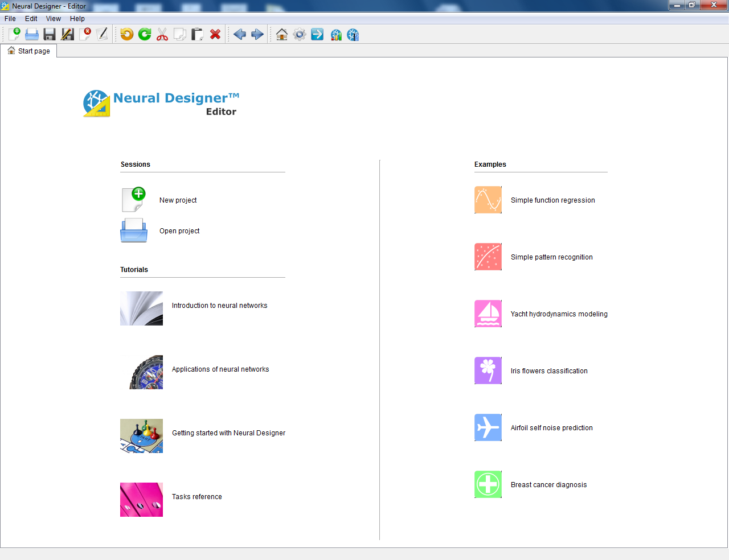Click the gear Run task toolbar icon
The width and height of the screenshot is (729, 560).
pyautogui.click(x=300, y=34)
